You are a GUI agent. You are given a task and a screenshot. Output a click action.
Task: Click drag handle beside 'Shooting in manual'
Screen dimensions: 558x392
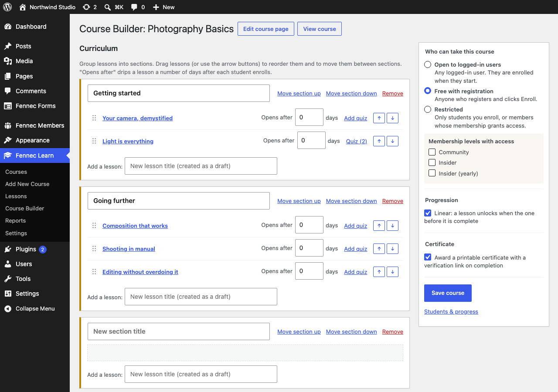pyautogui.click(x=94, y=249)
